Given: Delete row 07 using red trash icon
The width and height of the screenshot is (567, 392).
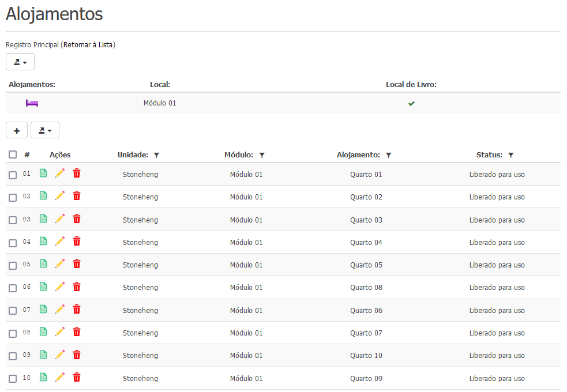Looking at the screenshot, I should pos(77,310).
